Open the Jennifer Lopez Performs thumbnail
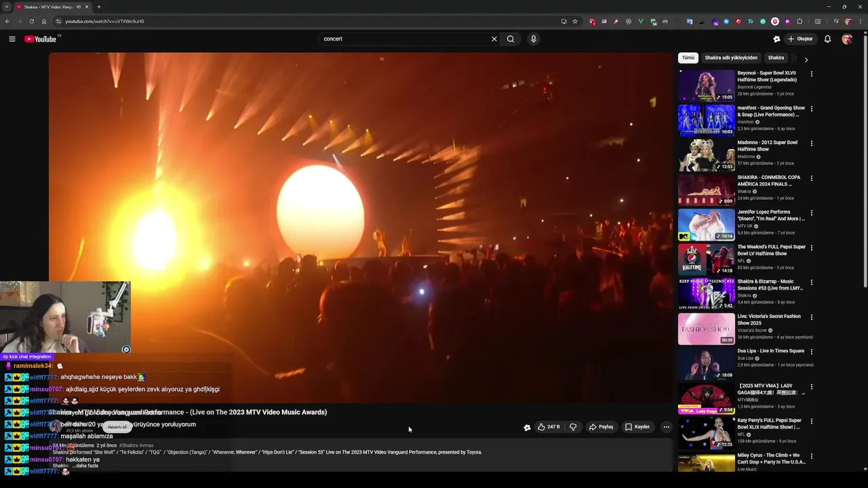The width and height of the screenshot is (868, 488). point(707,224)
